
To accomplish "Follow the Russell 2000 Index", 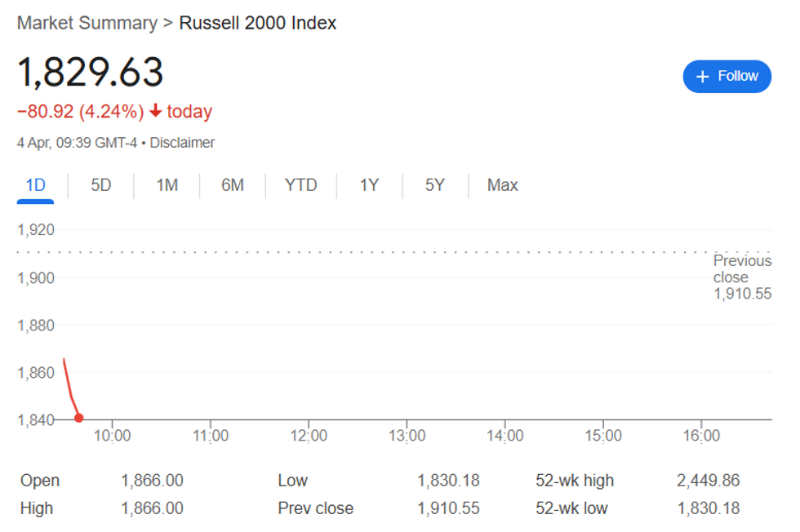I will click(x=727, y=77).
